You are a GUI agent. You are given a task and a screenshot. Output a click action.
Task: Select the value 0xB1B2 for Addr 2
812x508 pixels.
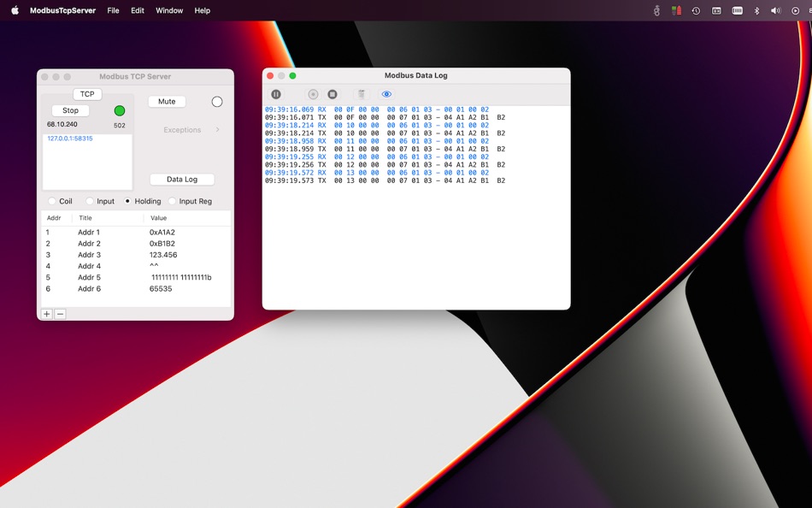tap(162, 244)
